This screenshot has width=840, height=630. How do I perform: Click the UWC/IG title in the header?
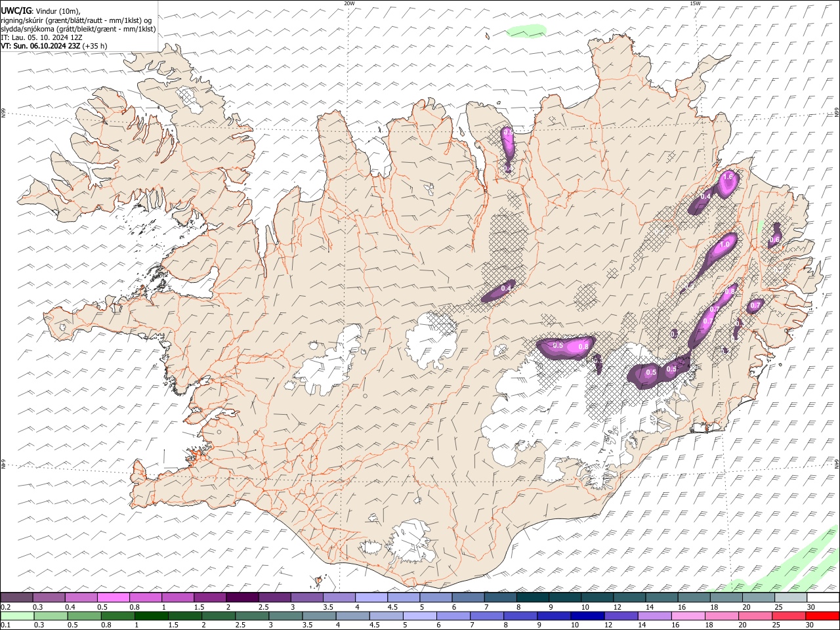tap(16, 10)
